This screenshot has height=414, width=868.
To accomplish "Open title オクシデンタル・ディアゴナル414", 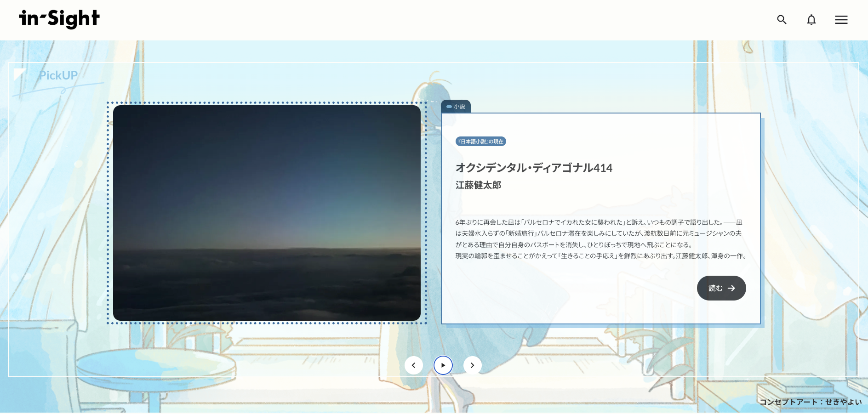I will click(534, 168).
